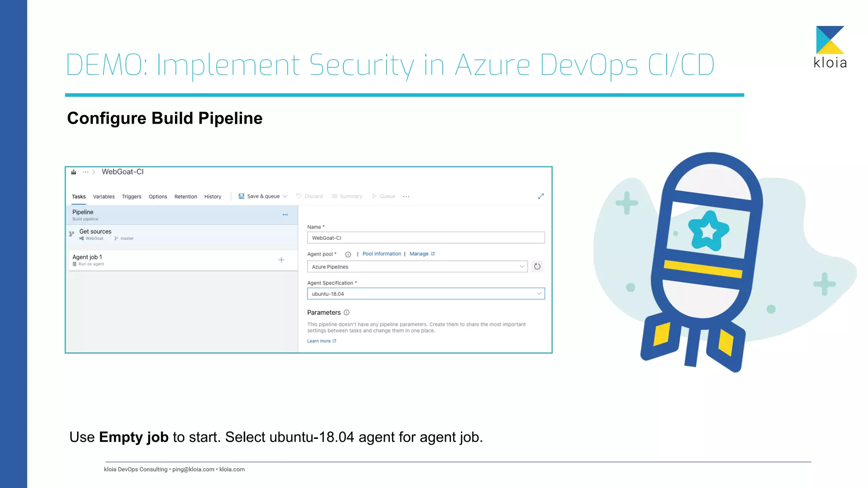Add a task with the plus icon

click(x=281, y=260)
